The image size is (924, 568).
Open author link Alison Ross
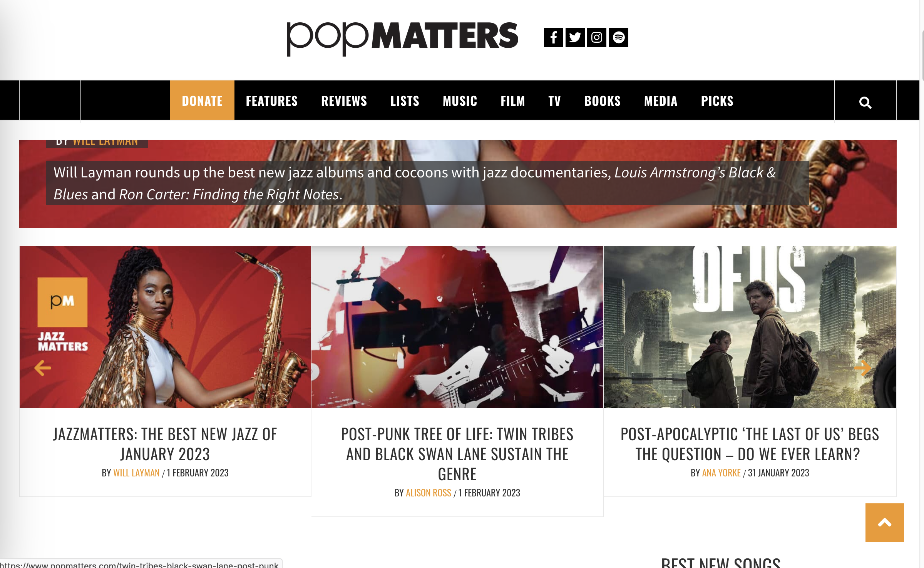click(429, 493)
